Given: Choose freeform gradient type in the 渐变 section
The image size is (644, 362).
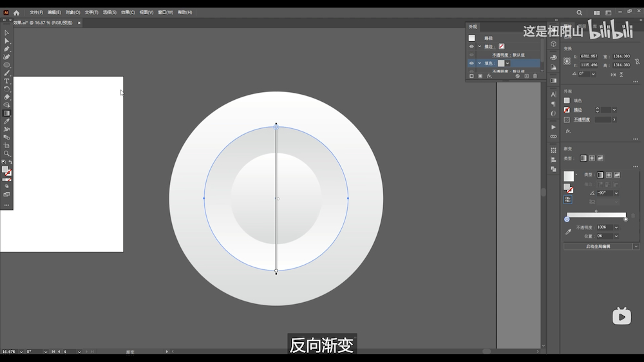Looking at the screenshot, I should [x=600, y=158].
